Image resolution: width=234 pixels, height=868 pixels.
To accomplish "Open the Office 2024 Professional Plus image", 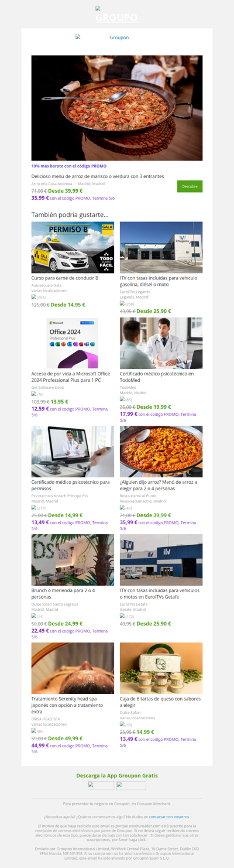I will (x=73, y=343).
